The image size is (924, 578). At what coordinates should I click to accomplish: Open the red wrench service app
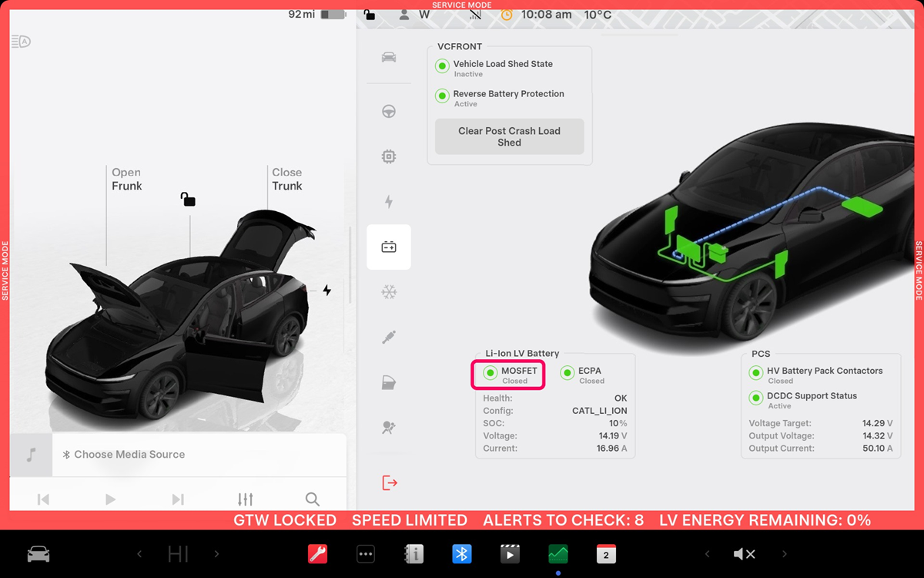click(318, 554)
